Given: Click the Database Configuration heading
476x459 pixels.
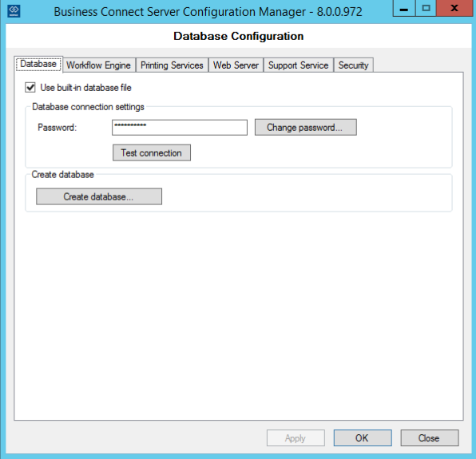Looking at the screenshot, I should click(x=238, y=36).
